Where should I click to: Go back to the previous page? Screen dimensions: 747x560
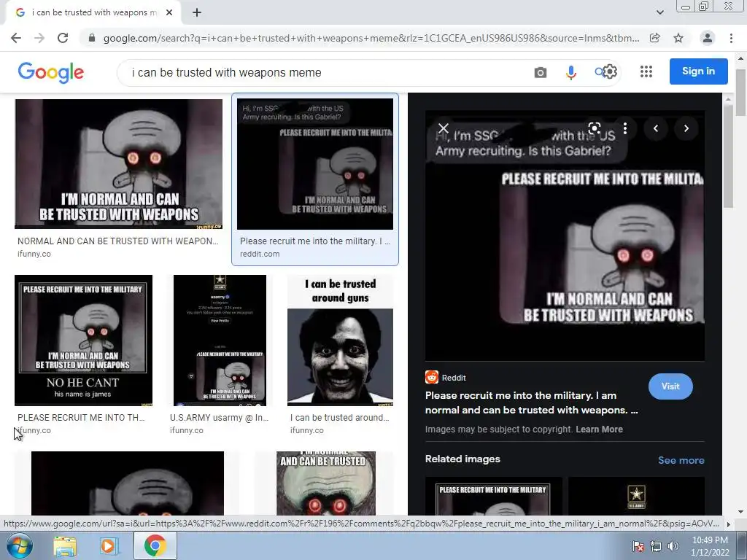(x=16, y=38)
